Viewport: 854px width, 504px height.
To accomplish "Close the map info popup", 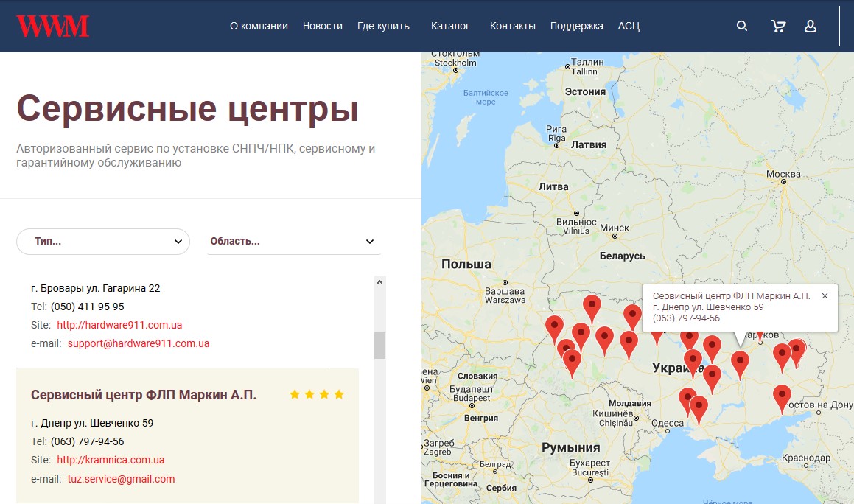I will coord(825,296).
